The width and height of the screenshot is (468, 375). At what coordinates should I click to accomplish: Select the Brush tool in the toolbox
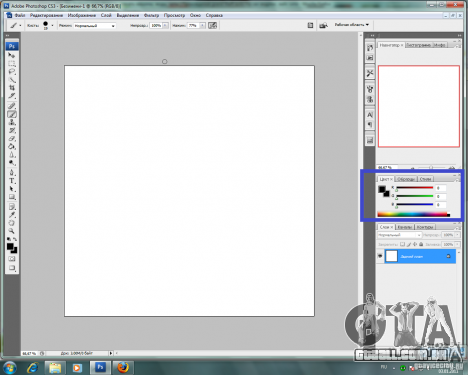tap(12, 114)
